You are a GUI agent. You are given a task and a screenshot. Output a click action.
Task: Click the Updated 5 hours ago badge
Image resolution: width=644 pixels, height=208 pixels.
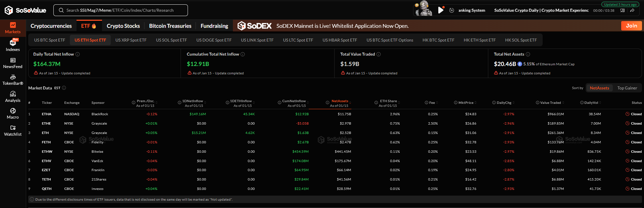(x=620, y=4)
